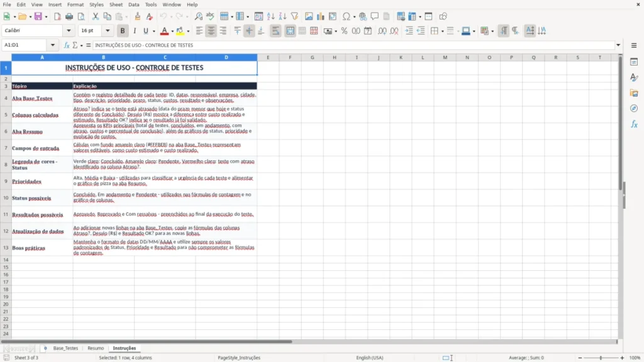The width and height of the screenshot is (644, 362).
Task: Click the Save document icon
Action: point(38,16)
